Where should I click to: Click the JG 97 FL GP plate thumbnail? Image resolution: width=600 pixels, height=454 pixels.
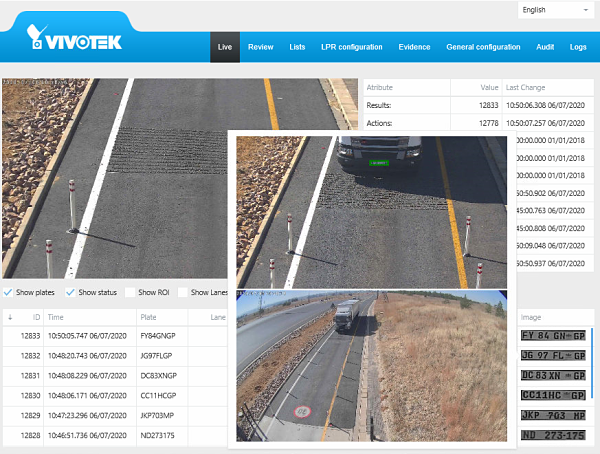click(553, 356)
